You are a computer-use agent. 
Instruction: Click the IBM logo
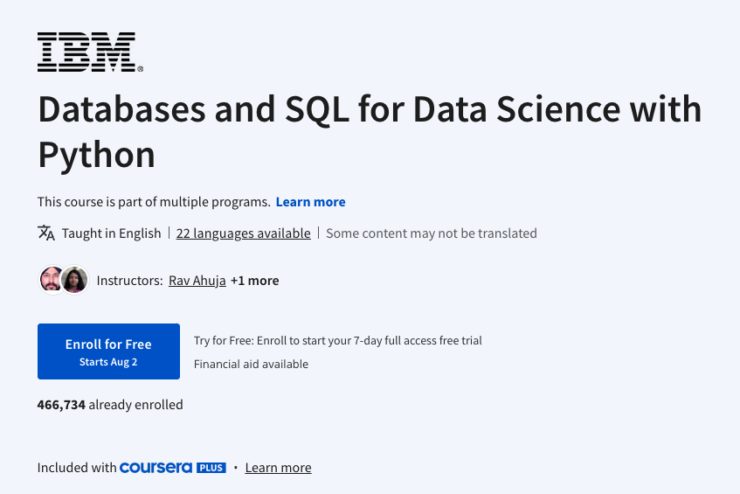[89, 52]
